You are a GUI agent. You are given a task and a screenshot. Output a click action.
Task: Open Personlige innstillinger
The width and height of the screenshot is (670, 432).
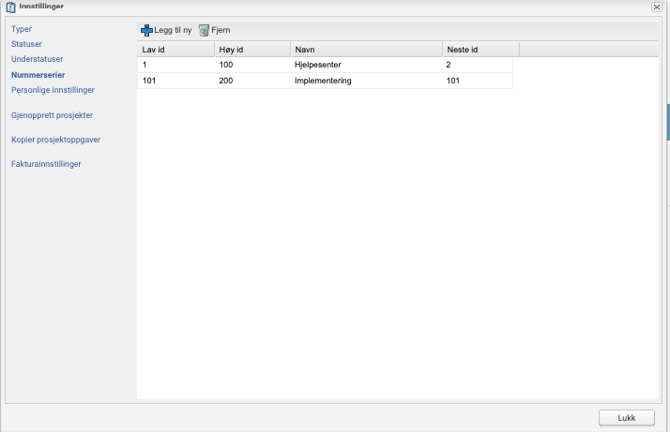pos(53,89)
